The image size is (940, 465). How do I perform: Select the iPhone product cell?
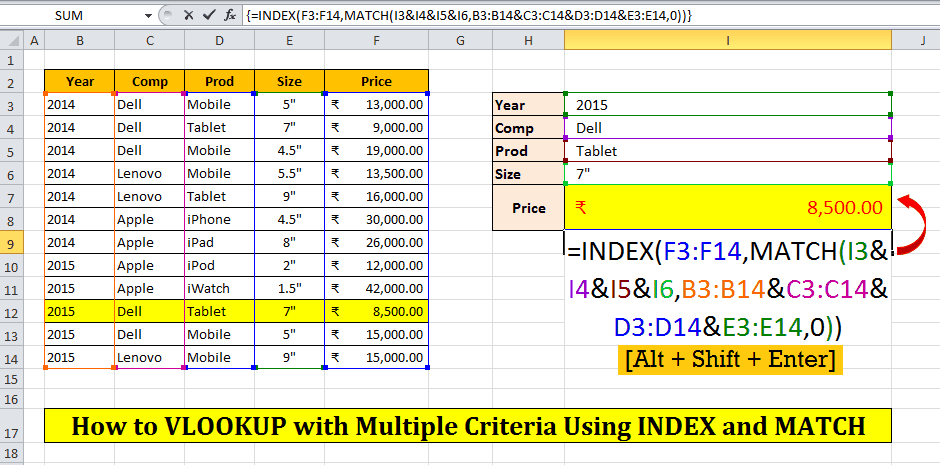(x=219, y=219)
